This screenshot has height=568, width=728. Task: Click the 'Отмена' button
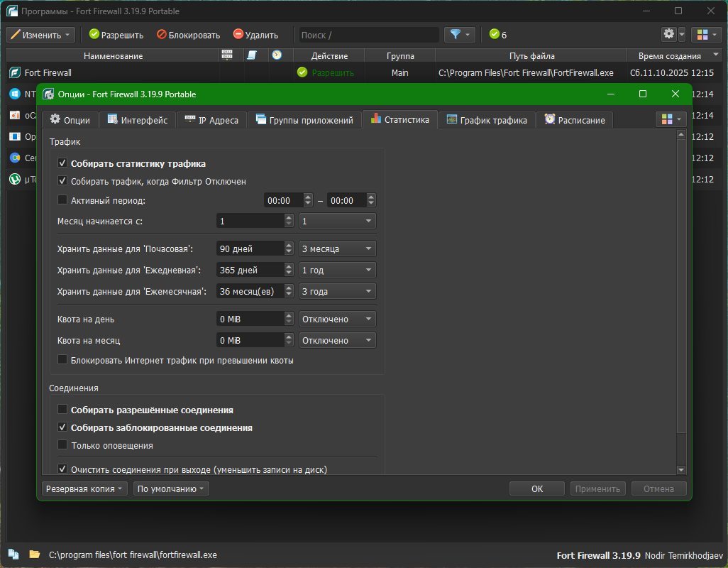pos(658,488)
